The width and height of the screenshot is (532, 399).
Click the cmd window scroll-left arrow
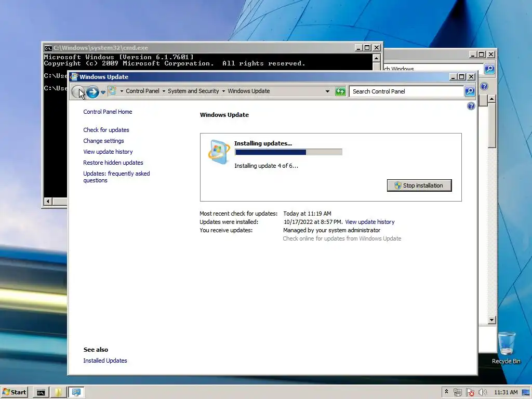pos(48,202)
